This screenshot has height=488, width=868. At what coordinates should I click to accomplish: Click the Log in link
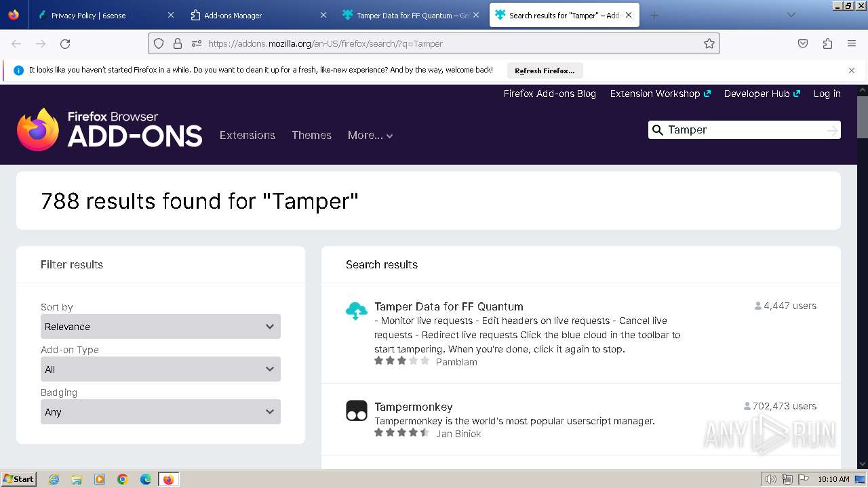827,94
